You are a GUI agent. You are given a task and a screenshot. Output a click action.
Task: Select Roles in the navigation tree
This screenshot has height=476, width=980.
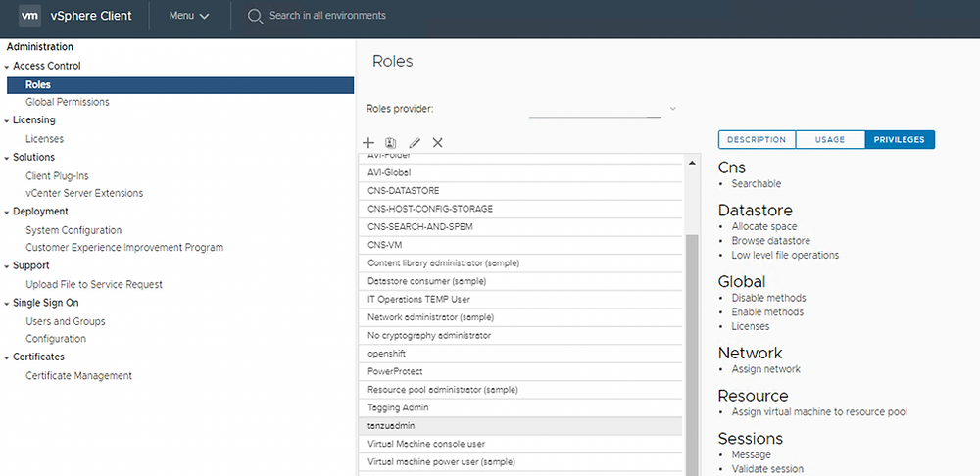coord(180,85)
